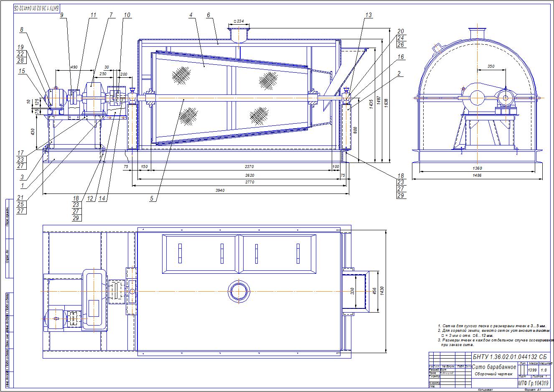The image size is (554, 392).
Task: Click note 1 about Сетка для сухого песка
Action: [x=492, y=326]
